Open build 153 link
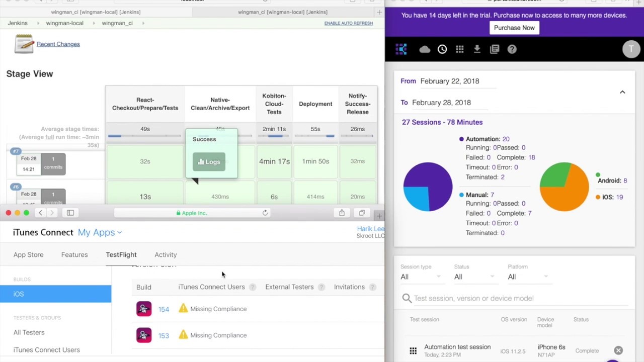Viewport: 644px width, 362px height. click(x=164, y=335)
